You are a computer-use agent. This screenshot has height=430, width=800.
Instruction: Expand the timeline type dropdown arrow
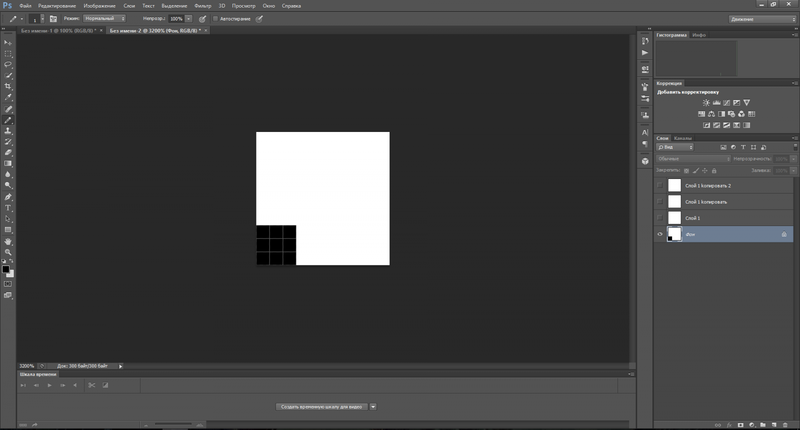click(373, 407)
